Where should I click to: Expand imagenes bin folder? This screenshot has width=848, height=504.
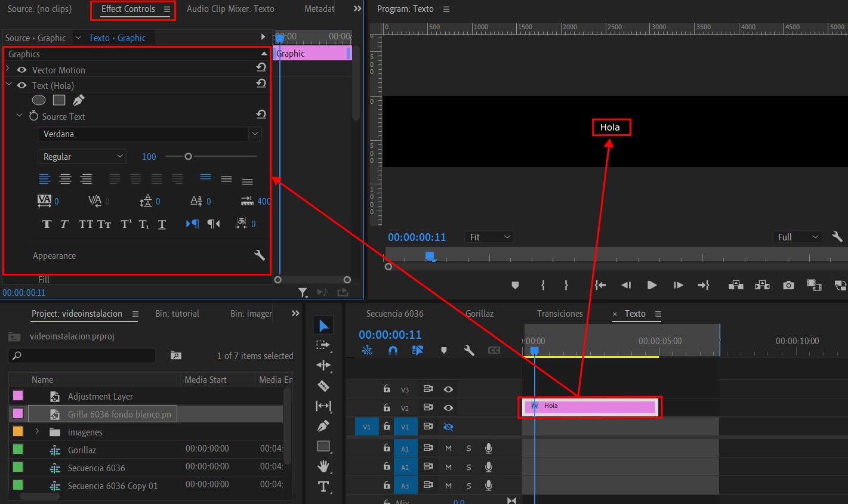point(37,431)
